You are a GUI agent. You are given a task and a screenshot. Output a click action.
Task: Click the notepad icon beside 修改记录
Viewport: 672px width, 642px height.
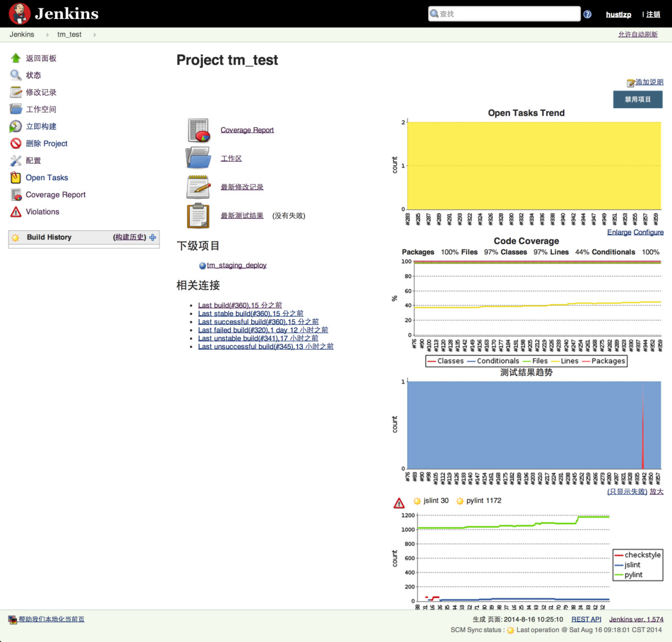point(16,92)
